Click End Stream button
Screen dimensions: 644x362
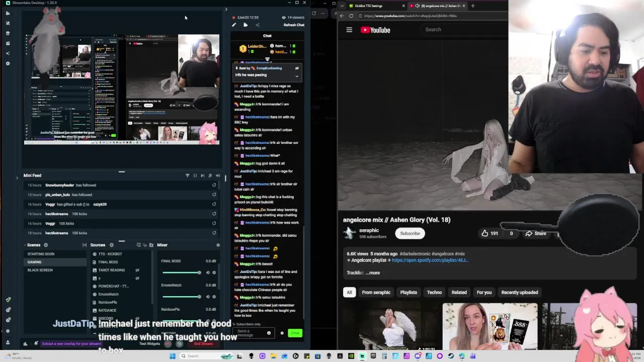pyautogui.click(x=204, y=344)
